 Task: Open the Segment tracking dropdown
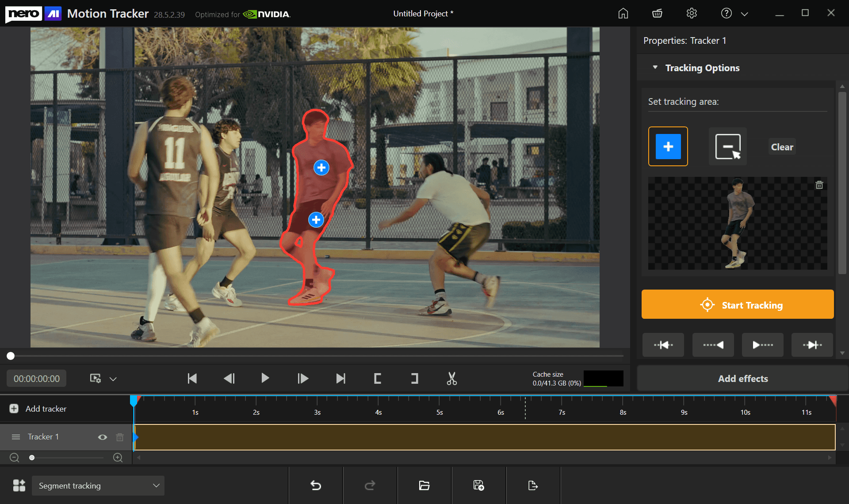(98, 485)
